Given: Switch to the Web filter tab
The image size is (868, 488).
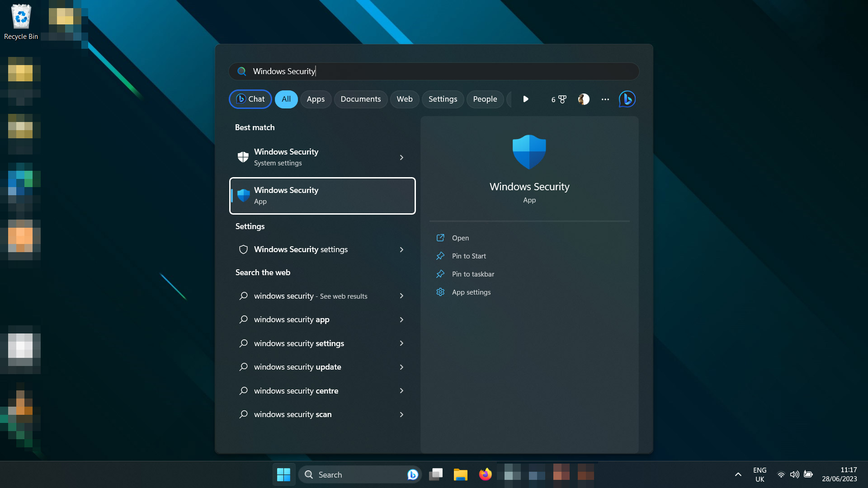Looking at the screenshot, I should [405, 99].
